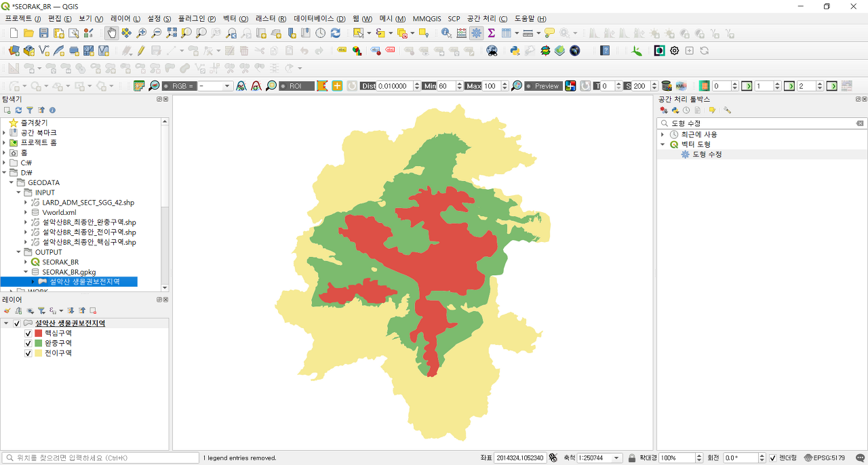Click the Zoom Full extent icon
Image resolution: width=868 pixels, height=465 pixels.
click(172, 33)
